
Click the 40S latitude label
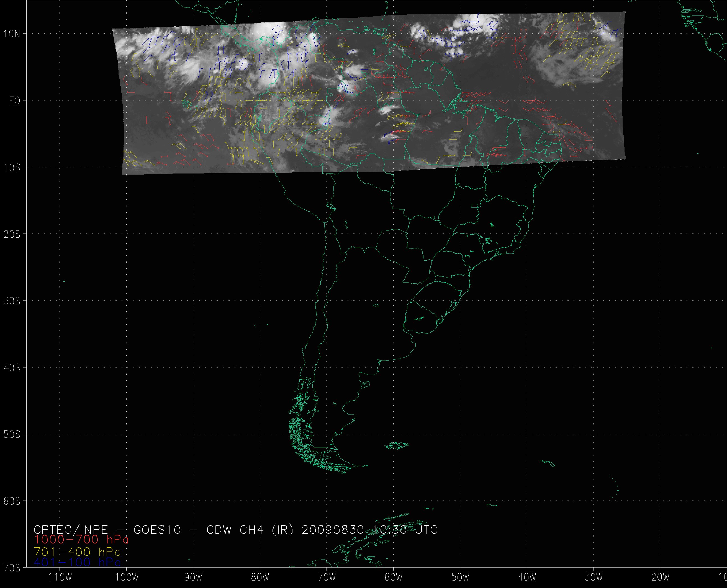point(12,368)
